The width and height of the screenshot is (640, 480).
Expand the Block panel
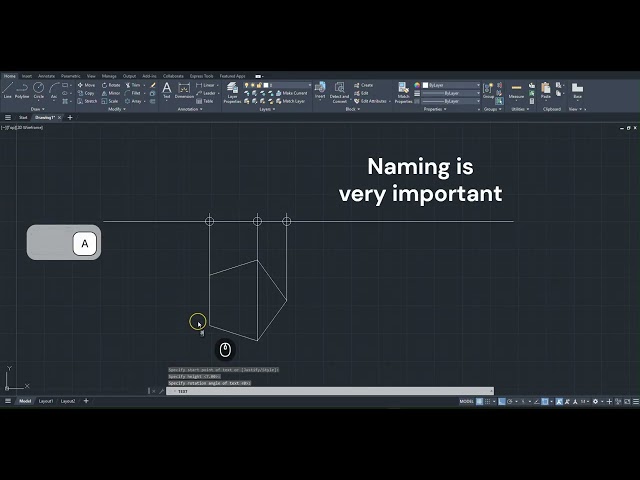tap(352, 109)
